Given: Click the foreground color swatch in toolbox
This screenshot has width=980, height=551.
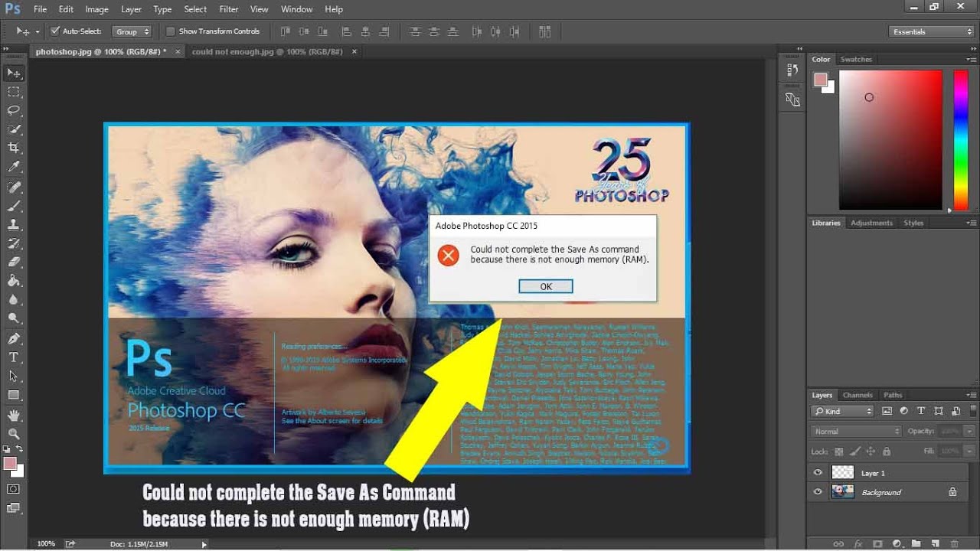Looking at the screenshot, I should [10, 464].
